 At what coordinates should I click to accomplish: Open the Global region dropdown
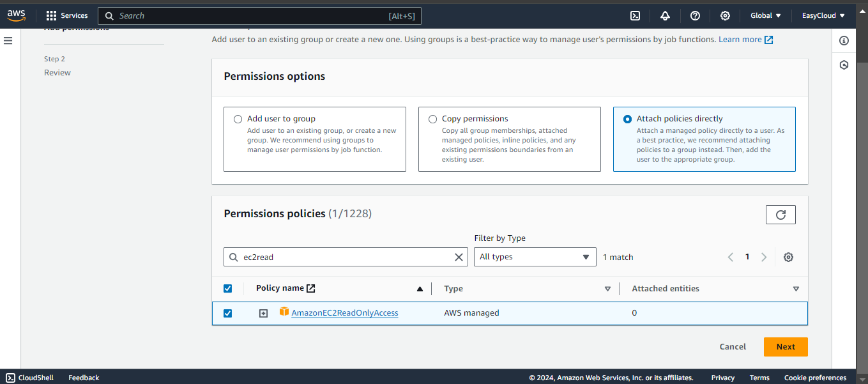coord(766,16)
